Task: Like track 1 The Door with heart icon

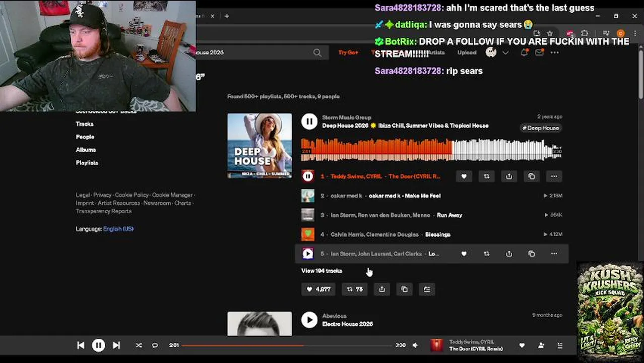Action: click(464, 176)
